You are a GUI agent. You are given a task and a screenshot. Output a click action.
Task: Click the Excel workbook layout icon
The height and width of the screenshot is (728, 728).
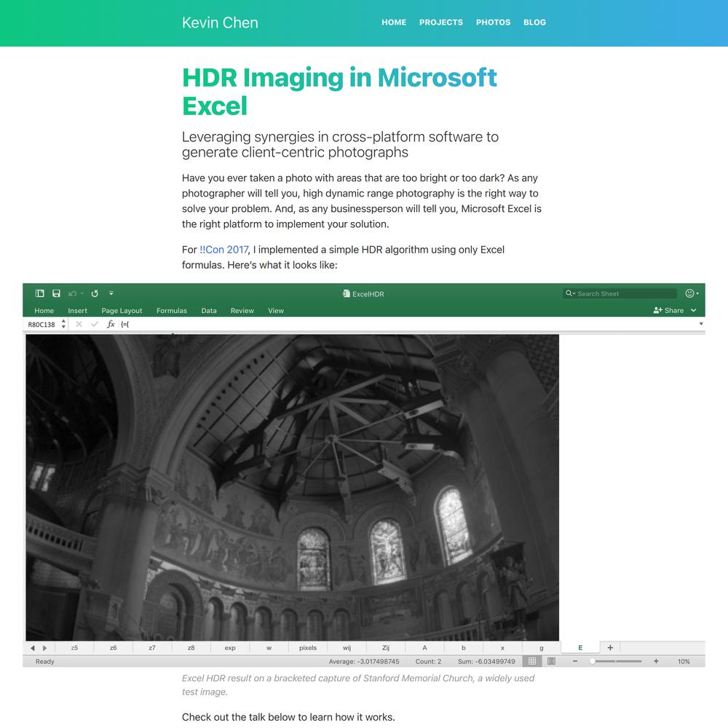pos(40,293)
